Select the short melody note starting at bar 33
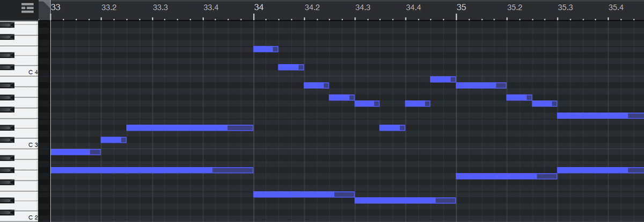The image size is (644, 222). pyautogui.click(x=76, y=152)
